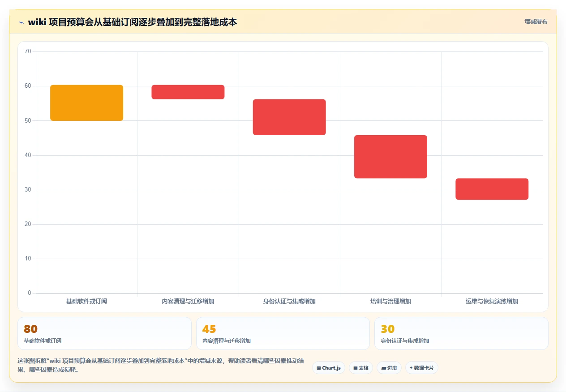Click x-axis label 内容清理与迁移增加
The image size is (566, 392).
(188, 301)
